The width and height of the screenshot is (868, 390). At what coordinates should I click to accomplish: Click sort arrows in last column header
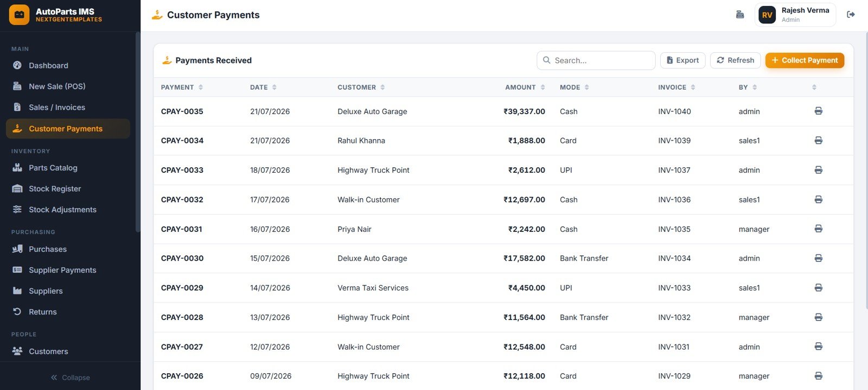click(x=814, y=87)
